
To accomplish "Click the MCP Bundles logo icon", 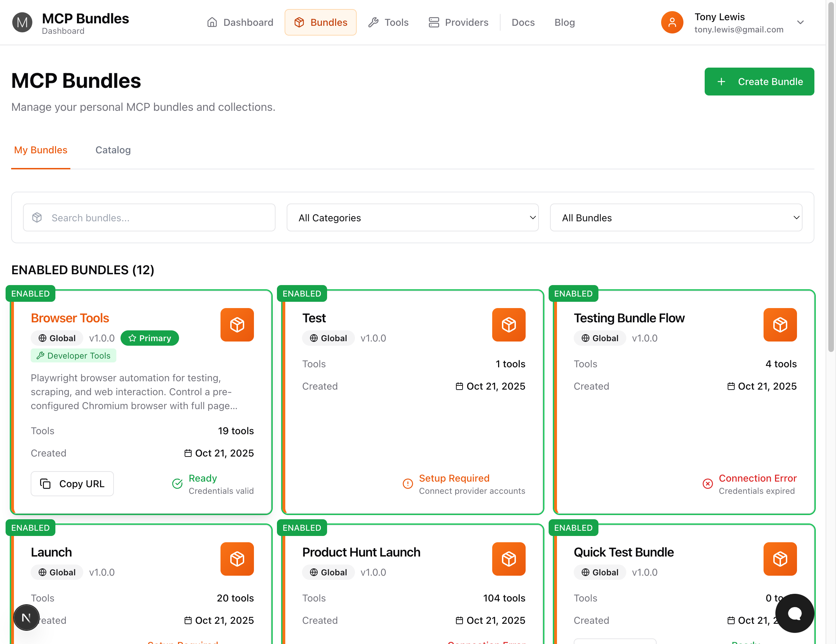I will pyautogui.click(x=22, y=23).
